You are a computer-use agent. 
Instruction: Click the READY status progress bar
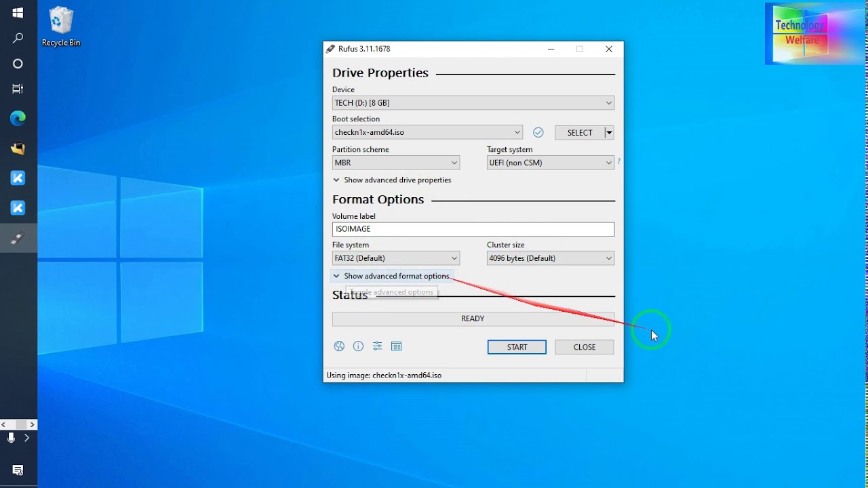473,319
